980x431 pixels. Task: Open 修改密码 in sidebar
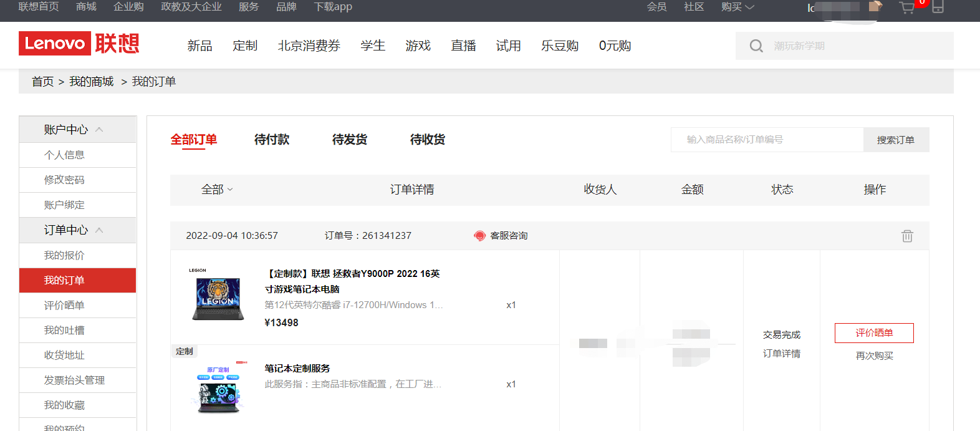[x=78, y=180]
